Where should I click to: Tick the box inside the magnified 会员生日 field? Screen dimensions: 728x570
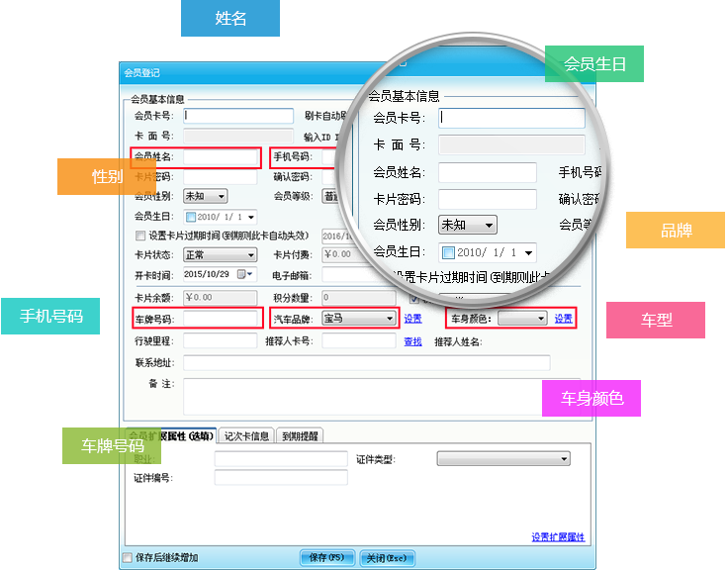448,252
